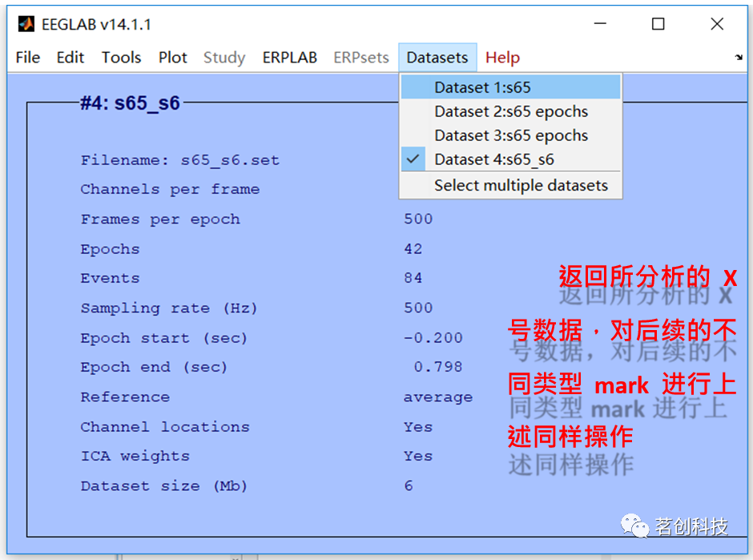Select "Dataset 2:s65 epochs"
The height and width of the screenshot is (560, 753).
(x=510, y=111)
